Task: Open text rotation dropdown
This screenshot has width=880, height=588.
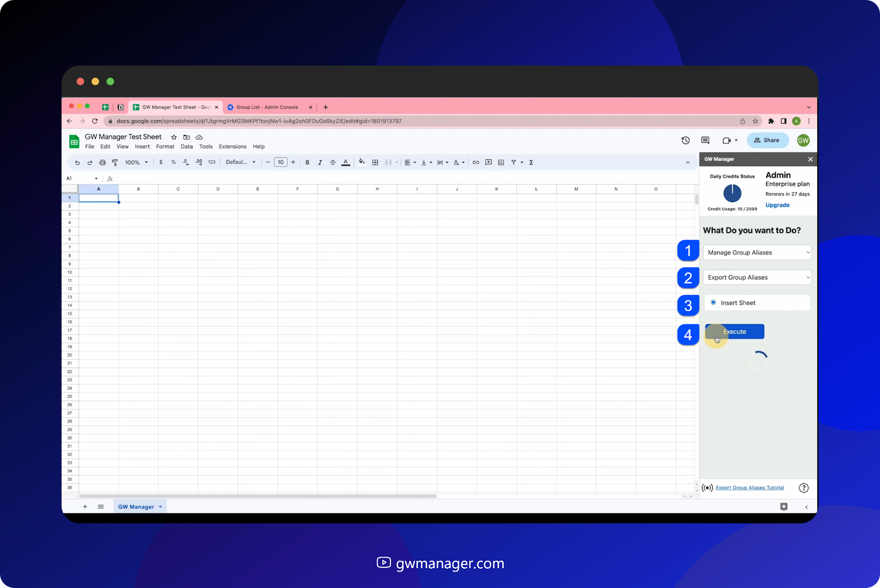Action: pos(459,163)
